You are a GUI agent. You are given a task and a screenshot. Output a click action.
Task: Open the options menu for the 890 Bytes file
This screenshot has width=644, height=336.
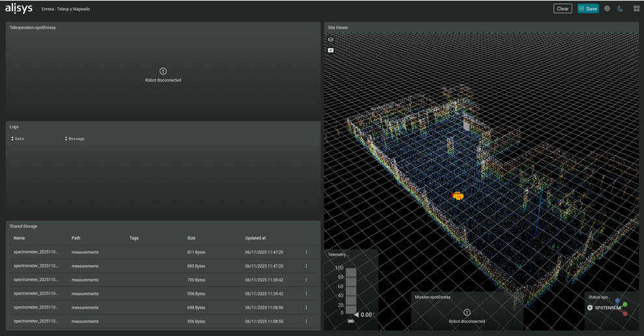[x=306, y=266]
